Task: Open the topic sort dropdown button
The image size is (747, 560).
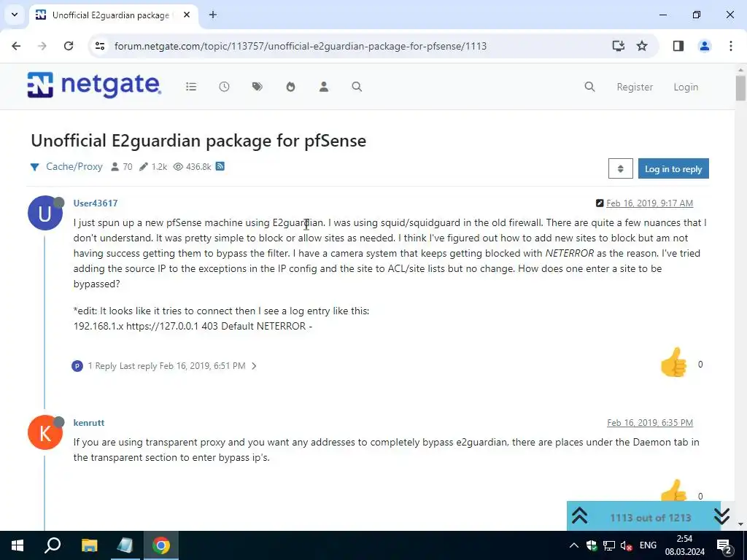Action: point(620,168)
